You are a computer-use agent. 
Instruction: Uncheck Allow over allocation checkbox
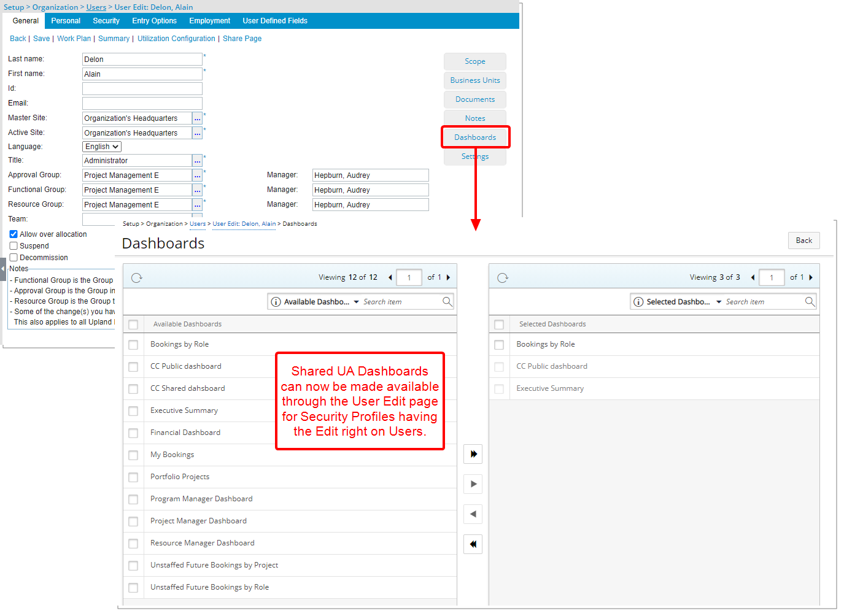click(14, 234)
